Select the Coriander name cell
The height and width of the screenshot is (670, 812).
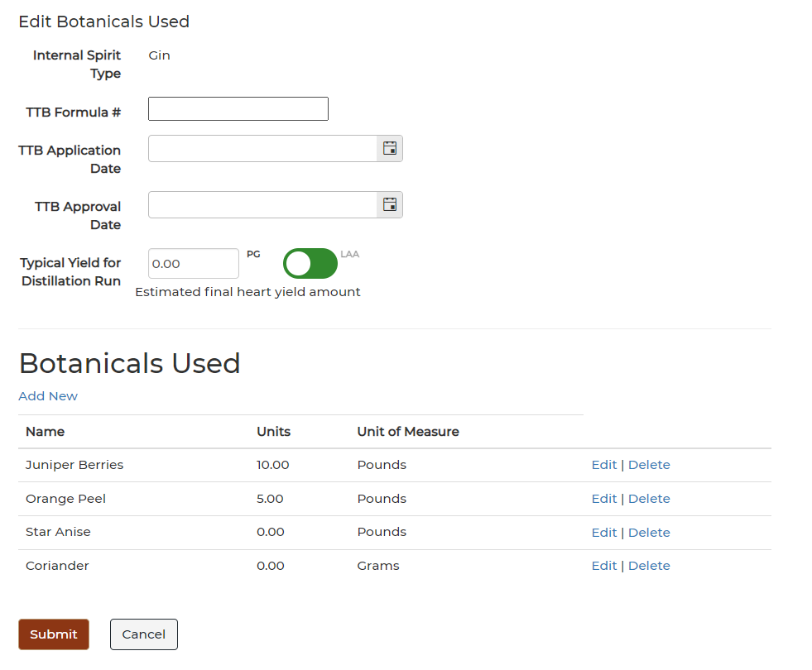click(x=57, y=566)
